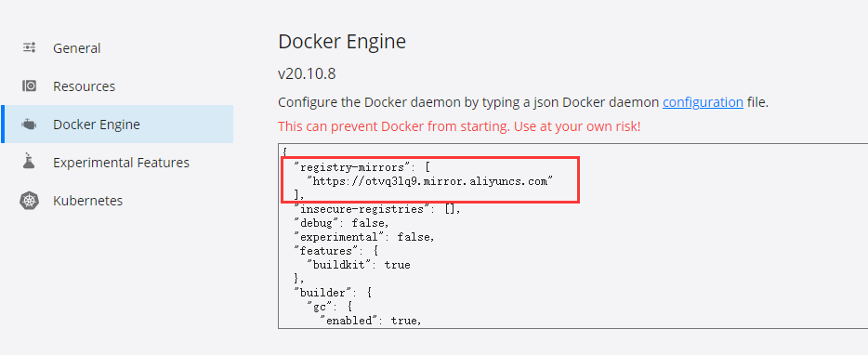Image resolution: width=868 pixels, height=355 pixels.
Task: Click the "debug": false line
Action: tap(342, 223)
